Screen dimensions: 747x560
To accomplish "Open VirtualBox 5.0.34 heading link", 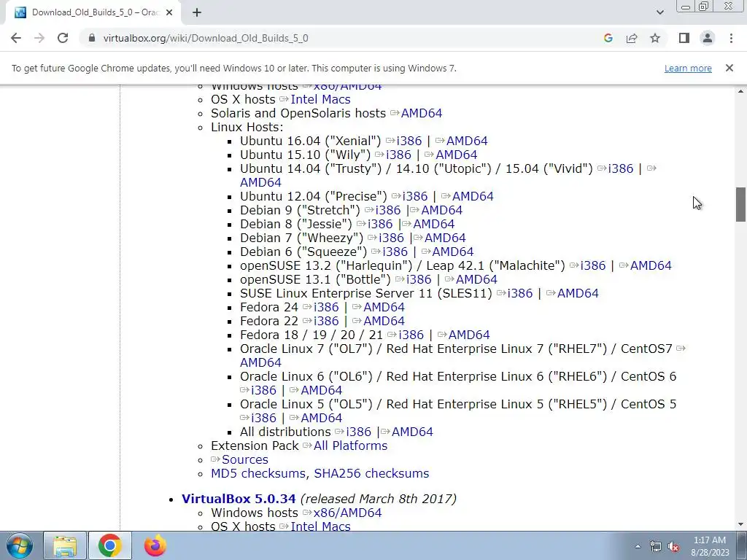I will tap(239, 499).
